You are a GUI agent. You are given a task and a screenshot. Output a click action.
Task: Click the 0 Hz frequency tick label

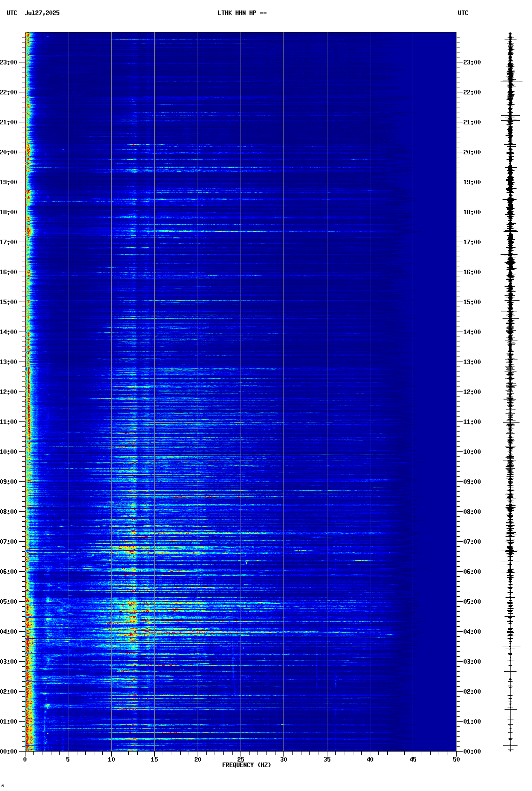click(x=25, y=760)
